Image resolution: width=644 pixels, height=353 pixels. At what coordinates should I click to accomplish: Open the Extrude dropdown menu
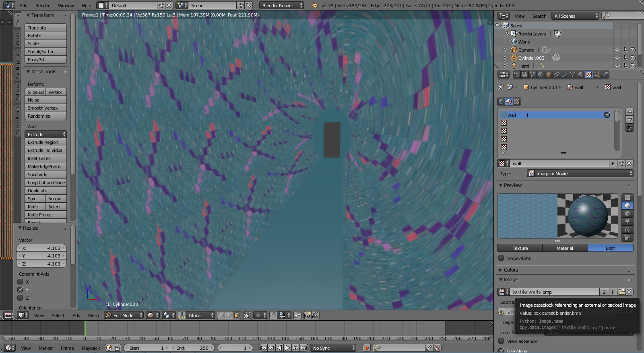click(45, 134)
